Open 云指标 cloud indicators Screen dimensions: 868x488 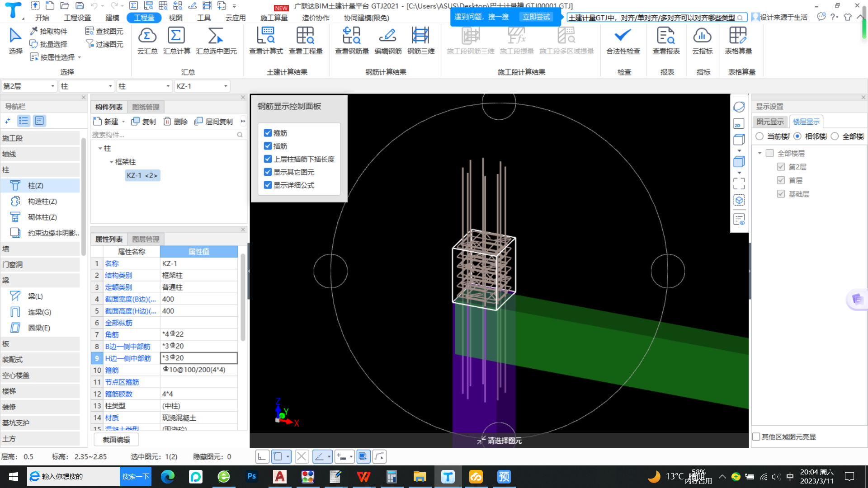[702, 41]
